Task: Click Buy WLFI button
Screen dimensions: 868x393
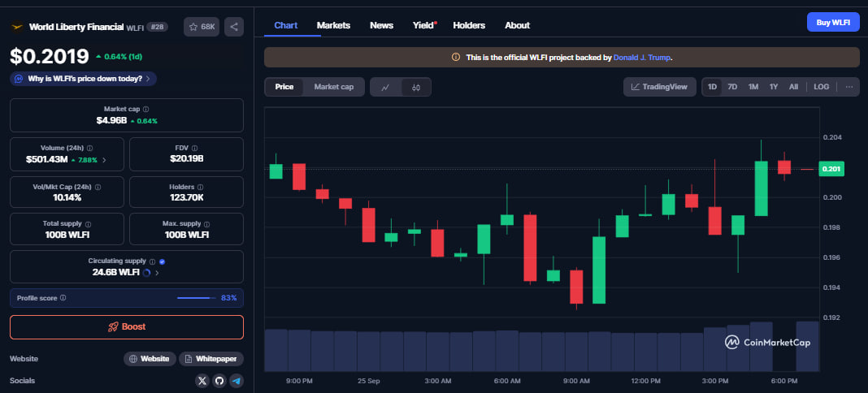Action: tap(833, 22)
